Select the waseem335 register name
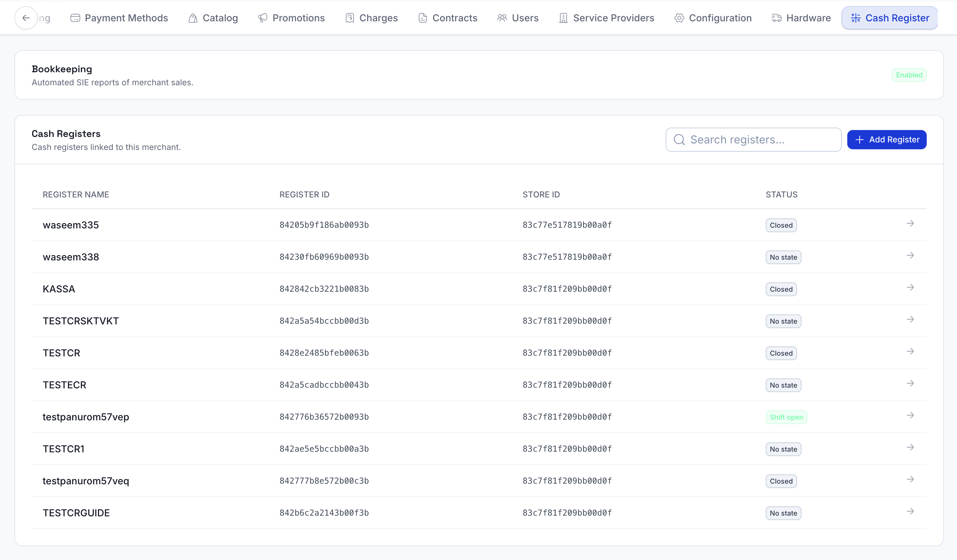The image size is (957, 560). [71, 225]
